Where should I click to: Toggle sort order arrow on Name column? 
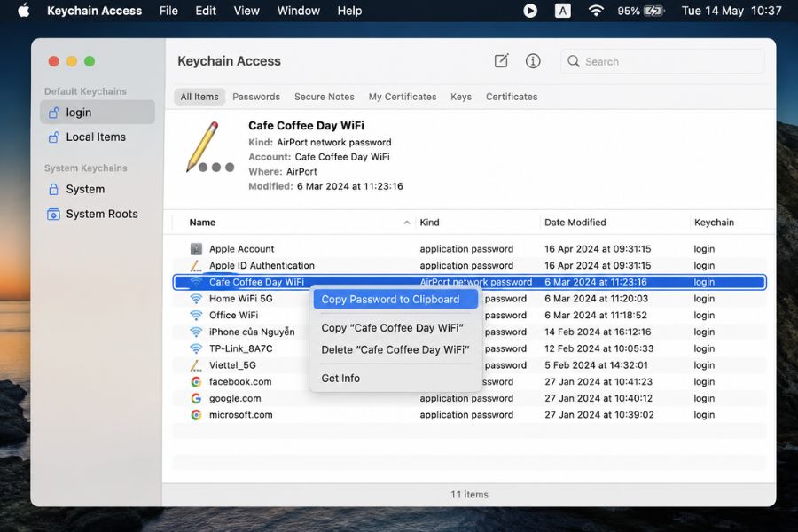point(407,223)
